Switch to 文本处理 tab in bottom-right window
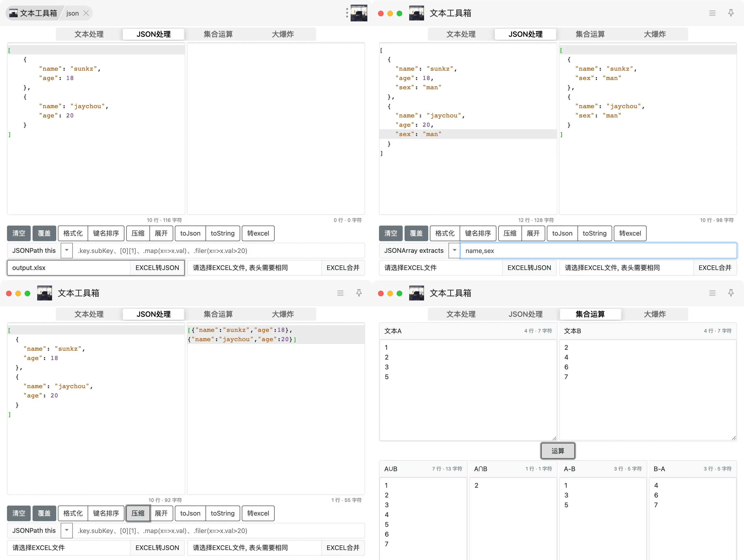This screenshot has height=560, width=744. click(x=460, y=314)
